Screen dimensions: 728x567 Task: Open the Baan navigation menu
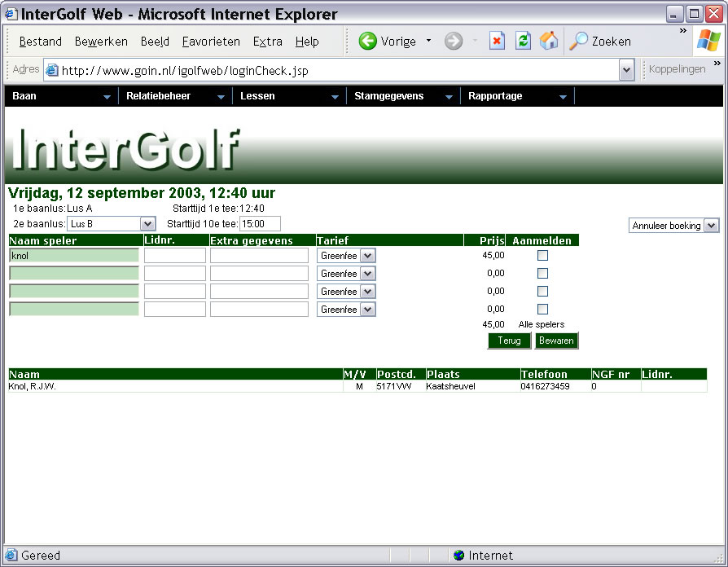(x=61, y=96)
